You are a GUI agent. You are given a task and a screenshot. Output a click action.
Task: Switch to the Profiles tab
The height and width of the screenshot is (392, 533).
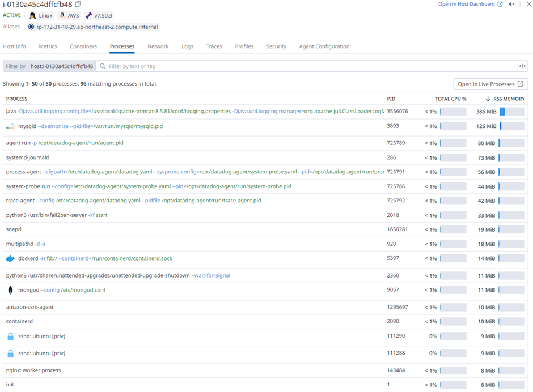pyautogui.click(x=244, y=46)
